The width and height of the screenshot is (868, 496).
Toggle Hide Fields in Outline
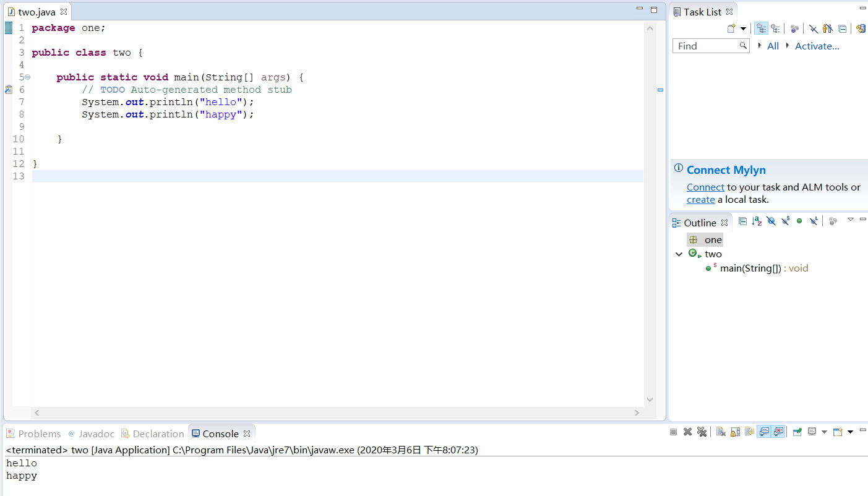click(771, 221)
